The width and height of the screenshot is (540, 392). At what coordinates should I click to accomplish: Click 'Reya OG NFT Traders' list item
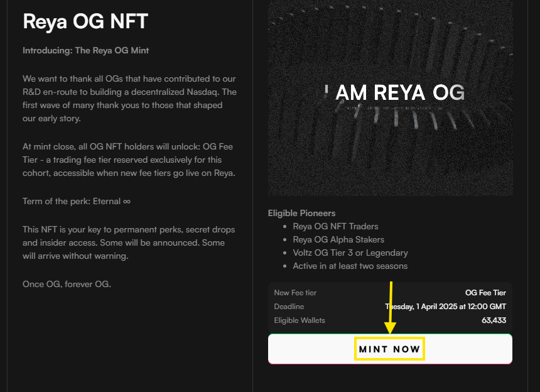[335, 226]
